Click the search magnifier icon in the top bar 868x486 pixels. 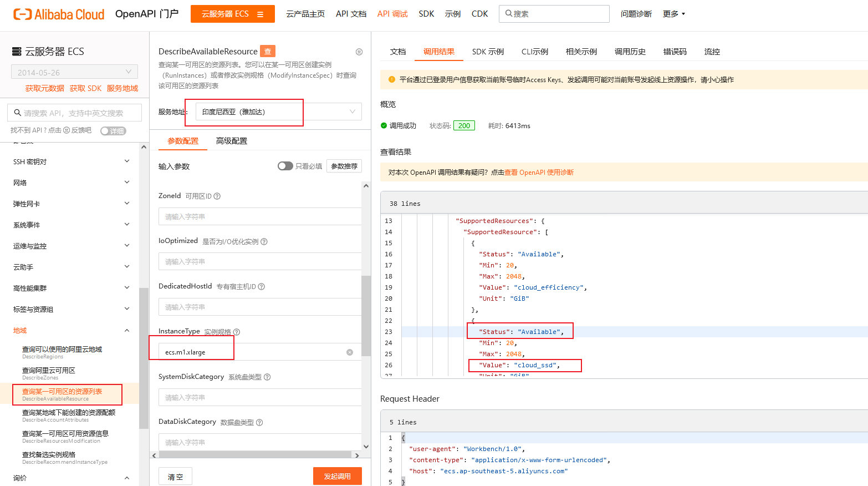[509, 13]
